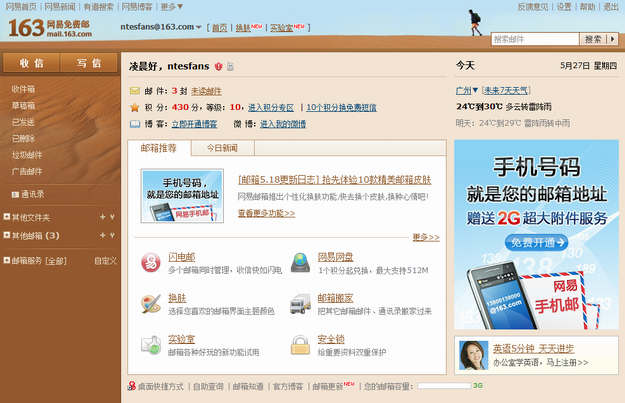Open the 自助查询 footer link
This screenshot has height=403, width=625.
point(208,386)
